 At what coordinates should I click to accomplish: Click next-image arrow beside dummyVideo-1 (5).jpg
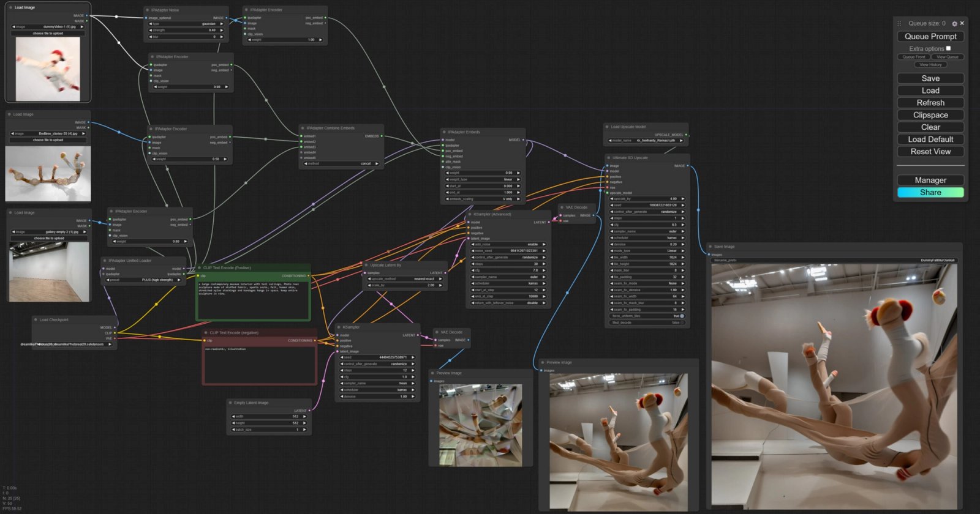(82, 27)
